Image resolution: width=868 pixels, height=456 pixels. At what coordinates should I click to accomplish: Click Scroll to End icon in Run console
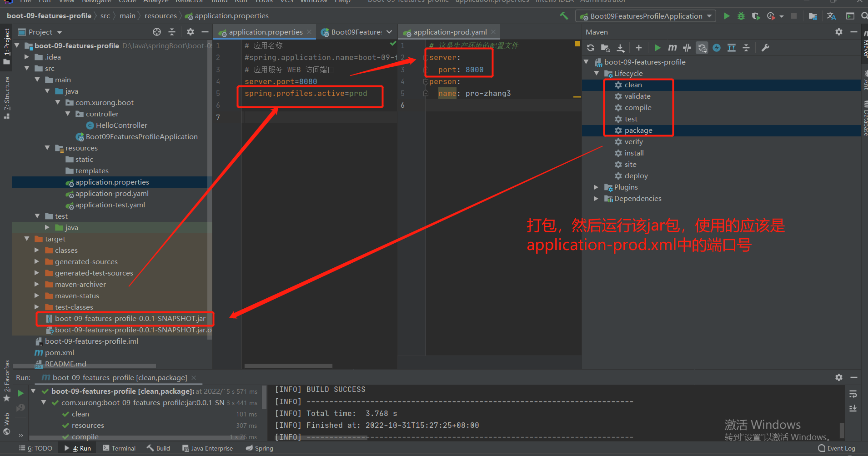[x=853, y=409]
